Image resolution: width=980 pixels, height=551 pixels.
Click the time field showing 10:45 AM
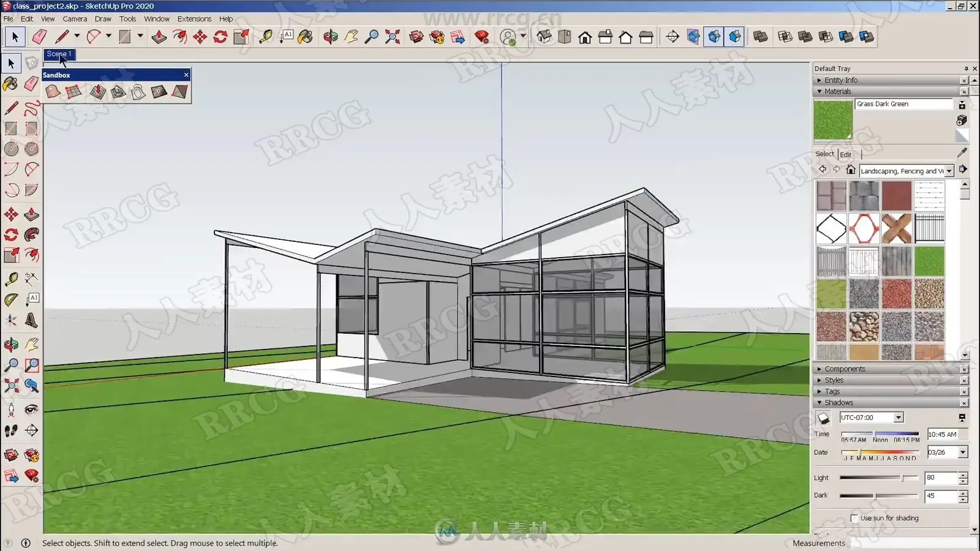point(947,435)
